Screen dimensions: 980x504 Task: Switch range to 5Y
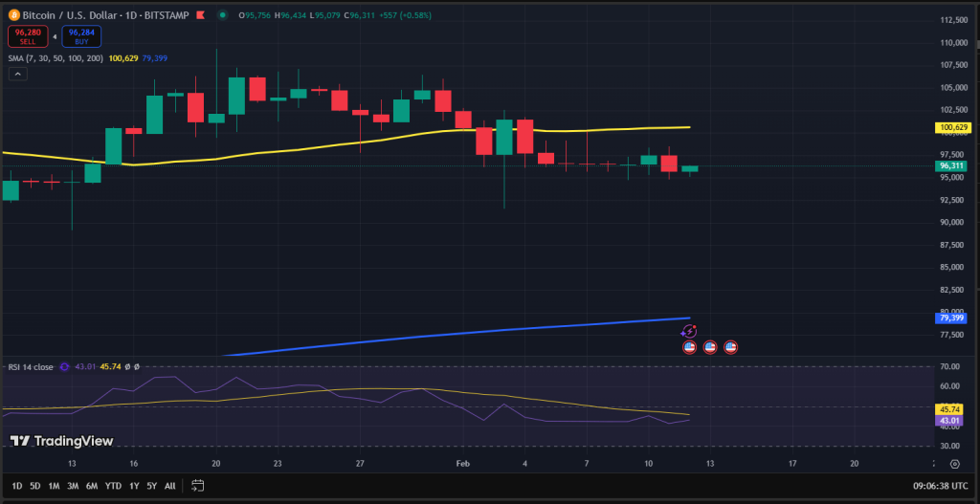[x=151, y=485]
